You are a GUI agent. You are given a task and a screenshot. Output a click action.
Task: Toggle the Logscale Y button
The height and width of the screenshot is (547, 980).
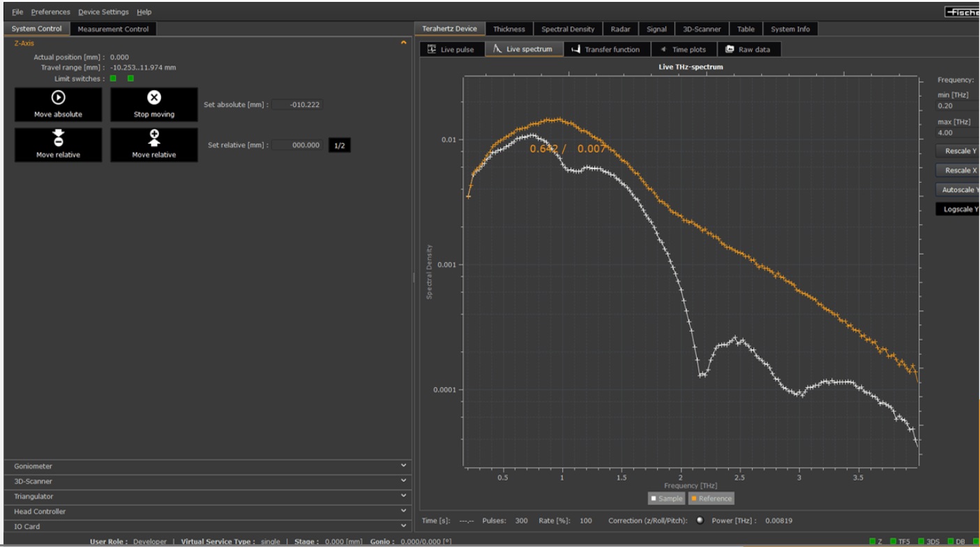click(959, 209)
